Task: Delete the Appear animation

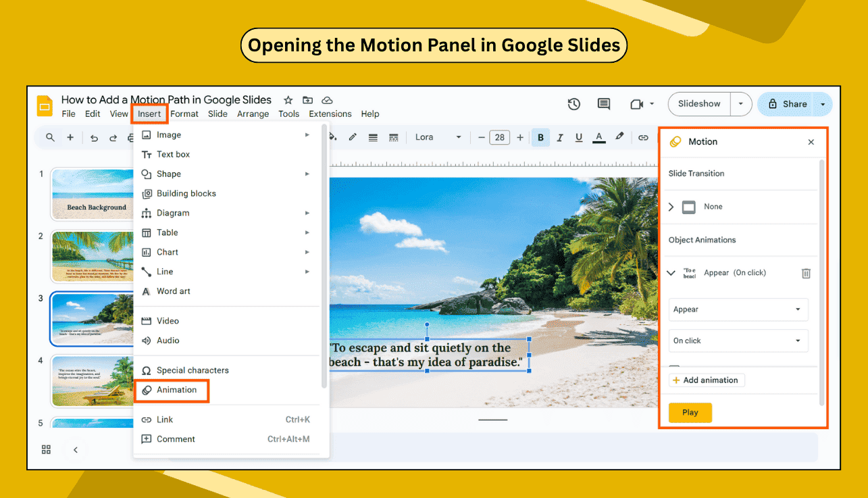Action: pos(805,273)
